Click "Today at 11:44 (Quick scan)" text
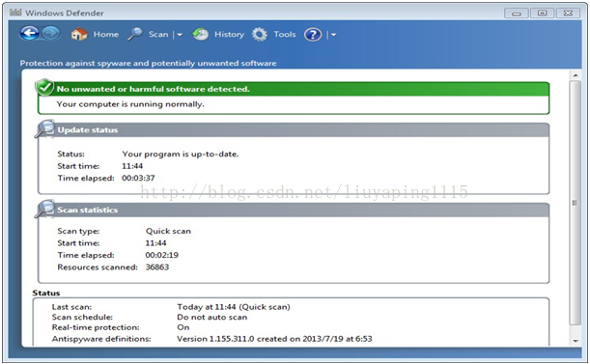Screen dimensions: 590x364 coord(234,307)
